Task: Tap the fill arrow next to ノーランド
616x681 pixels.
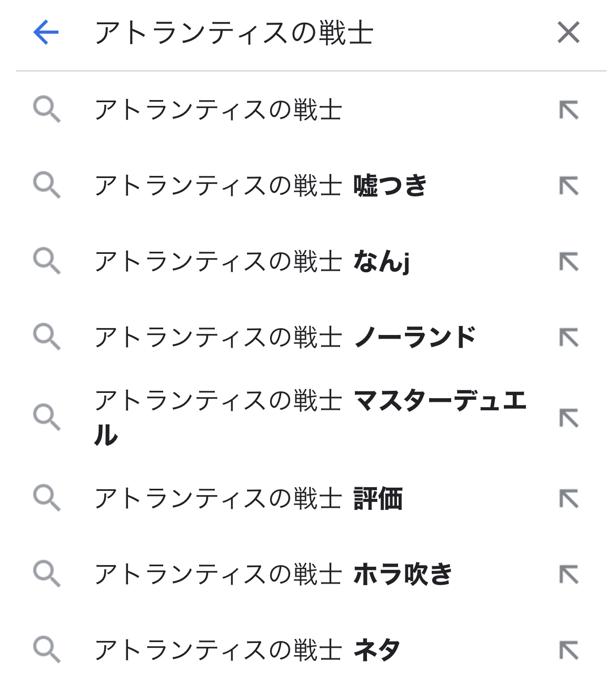Action: coord(569,337)
